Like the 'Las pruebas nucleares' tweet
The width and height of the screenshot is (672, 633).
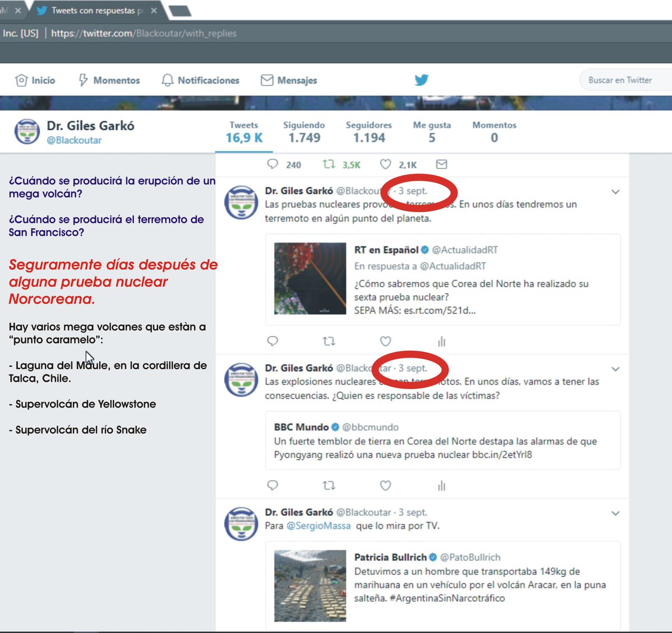pos(385,341)
